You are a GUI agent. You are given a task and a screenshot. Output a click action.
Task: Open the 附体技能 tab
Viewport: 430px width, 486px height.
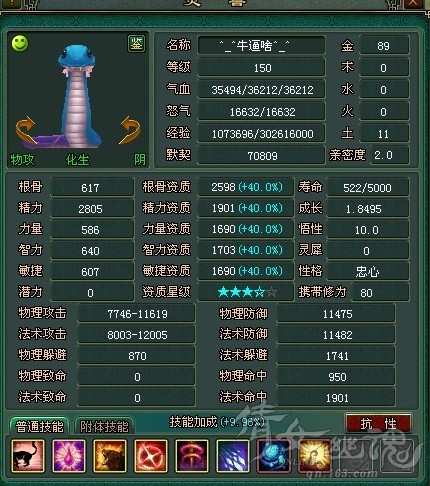(x=104, y=426)
